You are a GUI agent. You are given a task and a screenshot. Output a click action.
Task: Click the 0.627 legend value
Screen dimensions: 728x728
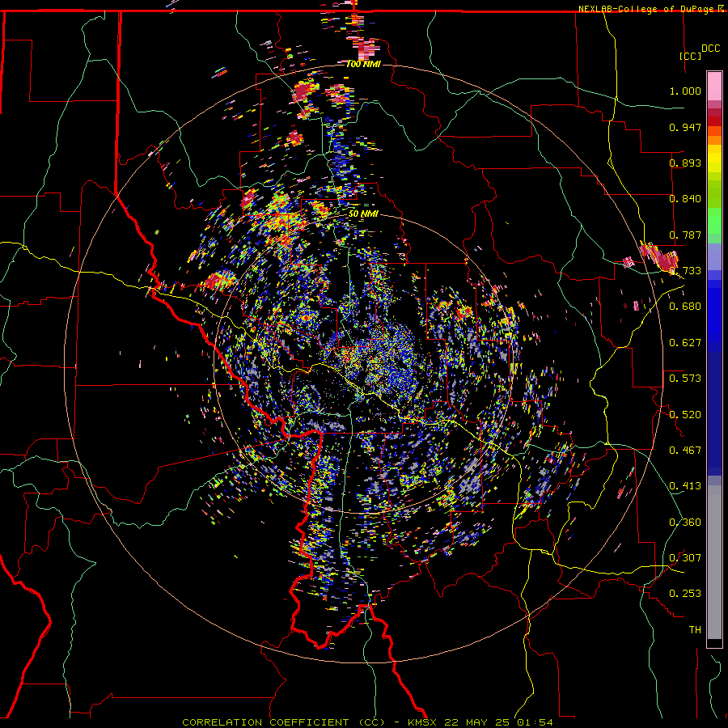pyautogui.click(x=685, y=343)
